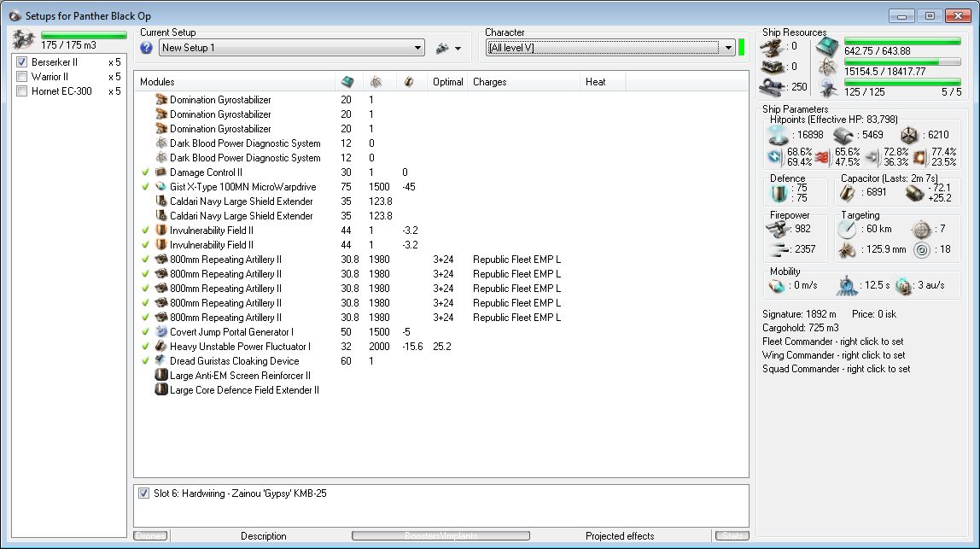This screenshot has width=980, height=549.
Task: Click the max locked targets icon showing 7
Action: [921, 230]
